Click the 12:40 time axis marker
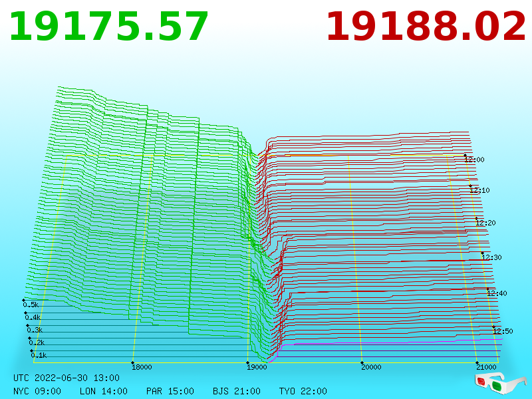The width and height of the screenshot is (532, 399). pos(497,293)
